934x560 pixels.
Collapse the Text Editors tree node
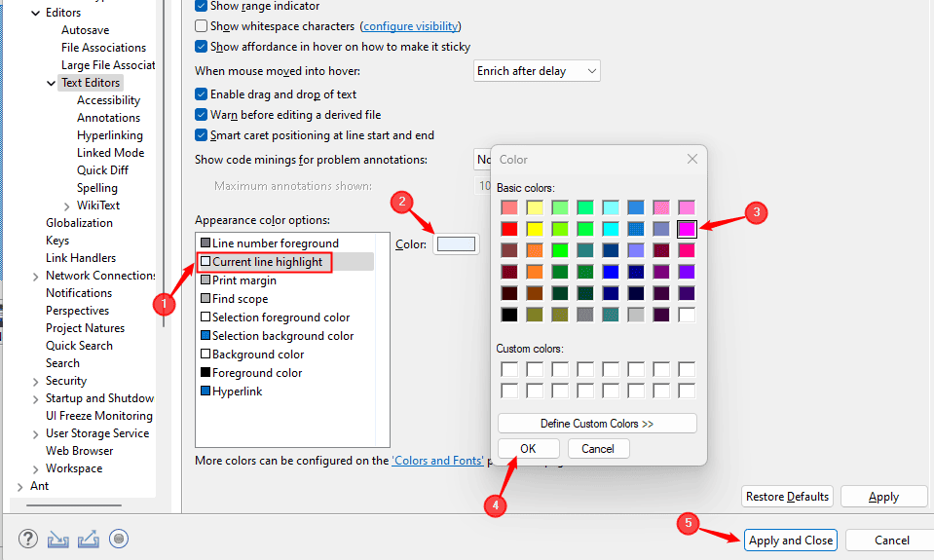pos(52,83)
